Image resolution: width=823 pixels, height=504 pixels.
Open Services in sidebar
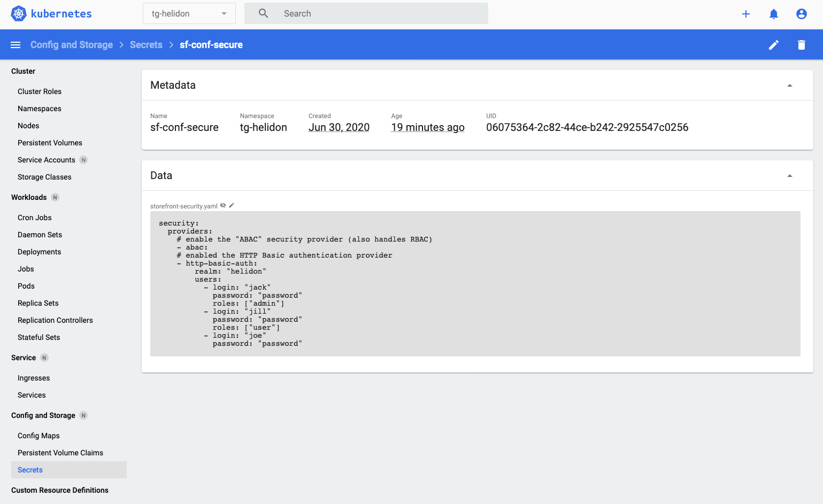point(32,395)
